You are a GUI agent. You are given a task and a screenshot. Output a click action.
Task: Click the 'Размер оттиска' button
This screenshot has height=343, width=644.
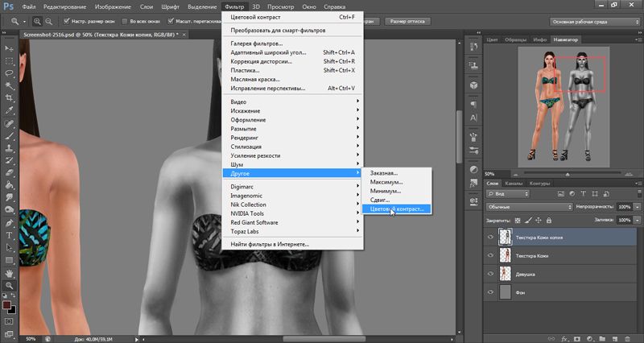[407, 22]
